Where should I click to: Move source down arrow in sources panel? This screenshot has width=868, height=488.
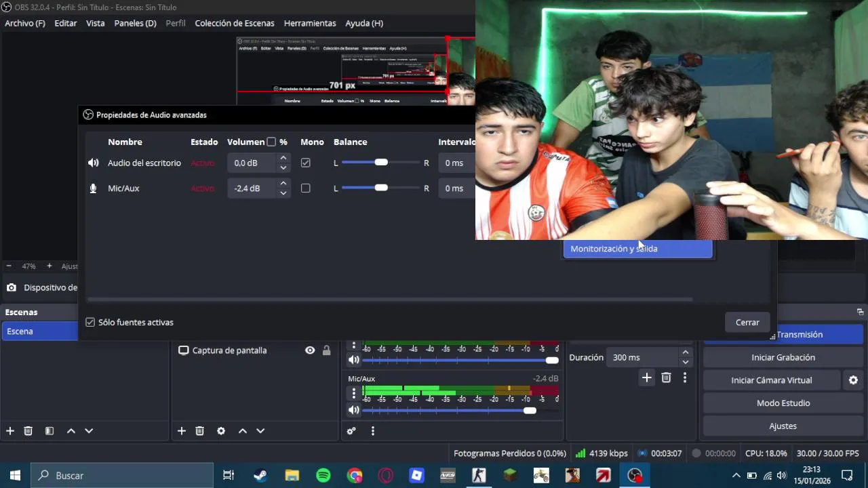pyautogui.click(x=260, y=431)
